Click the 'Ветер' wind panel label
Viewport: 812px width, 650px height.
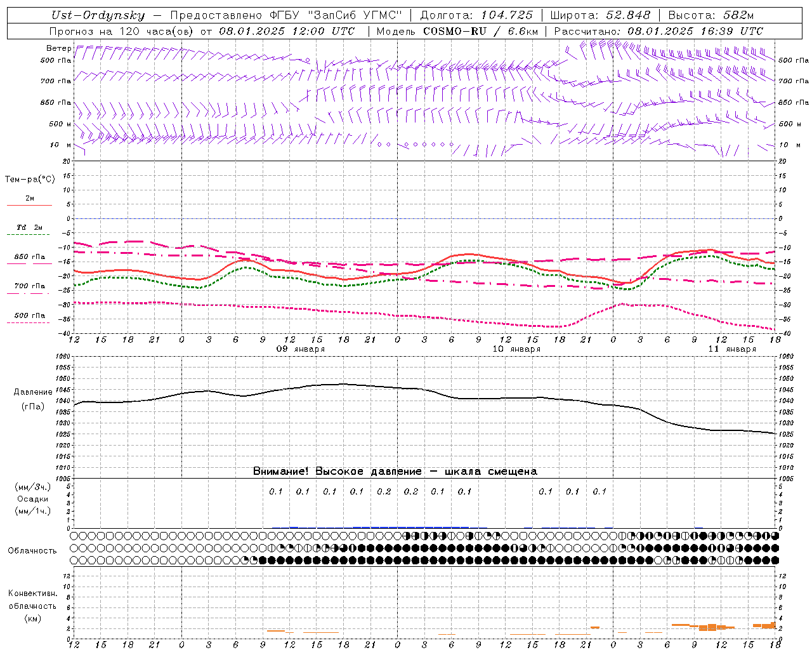click(x=58, y=48)
